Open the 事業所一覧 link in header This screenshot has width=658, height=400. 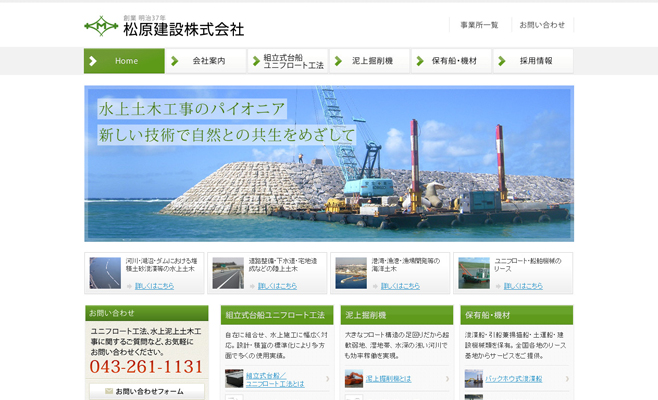479,25
